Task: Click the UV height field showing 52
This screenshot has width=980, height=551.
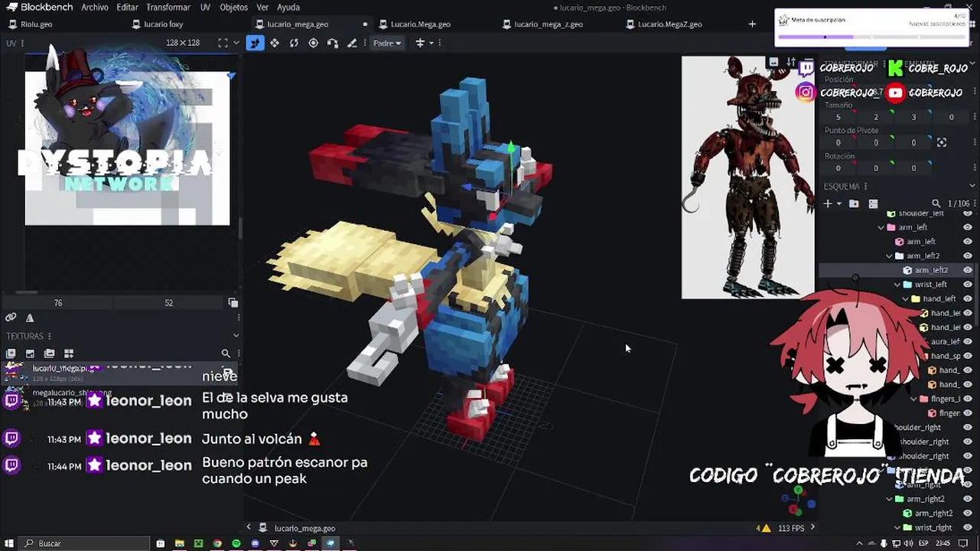Action: (169, 303)
